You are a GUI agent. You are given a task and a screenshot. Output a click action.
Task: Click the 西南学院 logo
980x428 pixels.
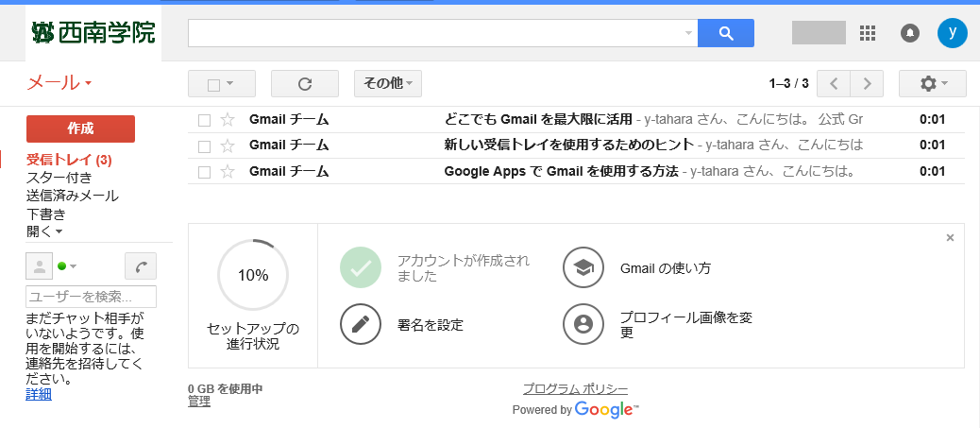(x=93, y=32)
